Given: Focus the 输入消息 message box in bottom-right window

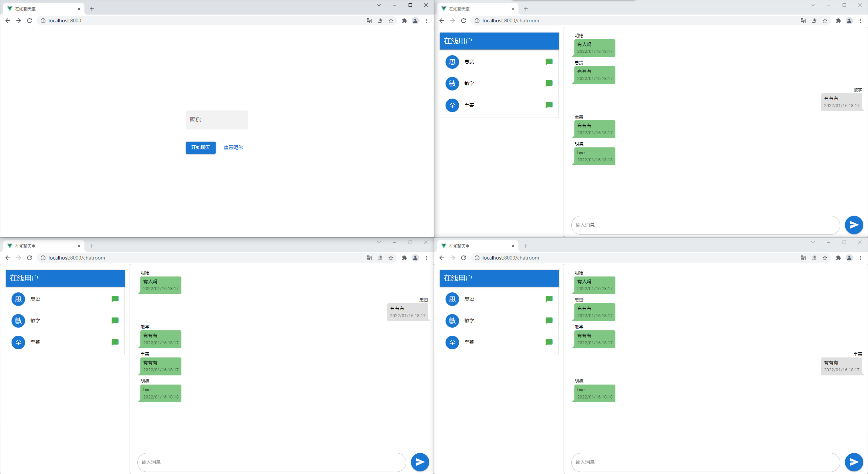Looking at the screenshot, I should coord(705,462).
